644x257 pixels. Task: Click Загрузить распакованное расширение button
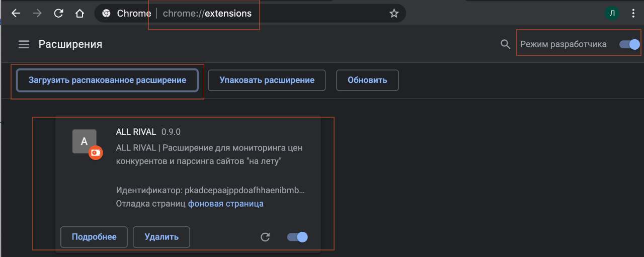(108, 80)
